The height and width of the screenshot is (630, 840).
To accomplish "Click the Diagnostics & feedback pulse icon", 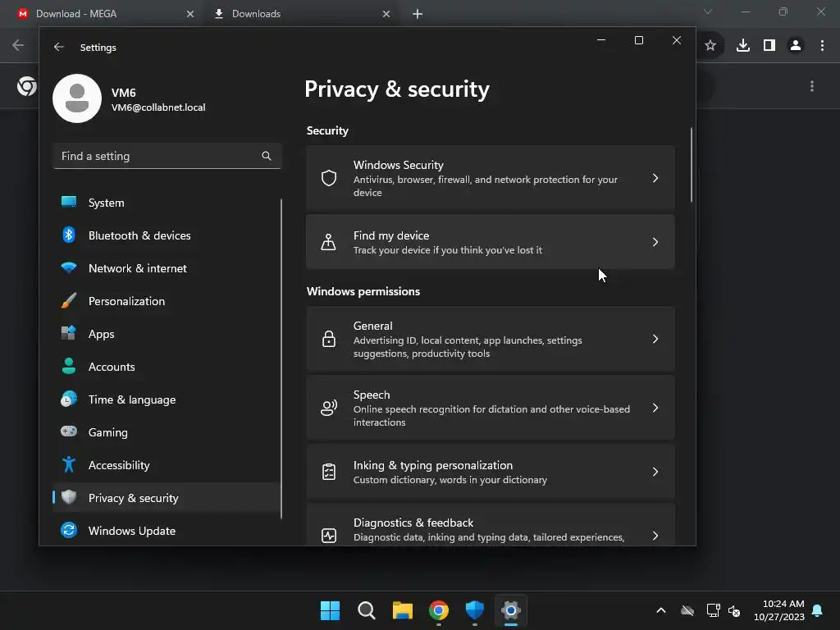I will point(329,535).
